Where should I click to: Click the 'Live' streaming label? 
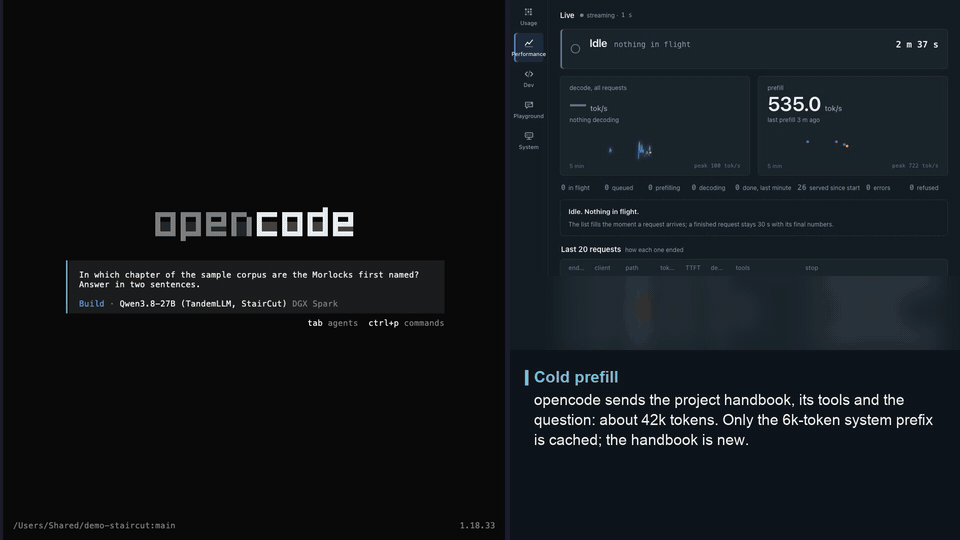567,15
